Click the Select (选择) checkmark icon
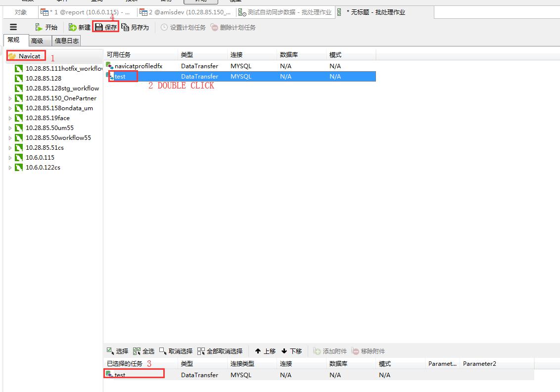 click(110, 351)
